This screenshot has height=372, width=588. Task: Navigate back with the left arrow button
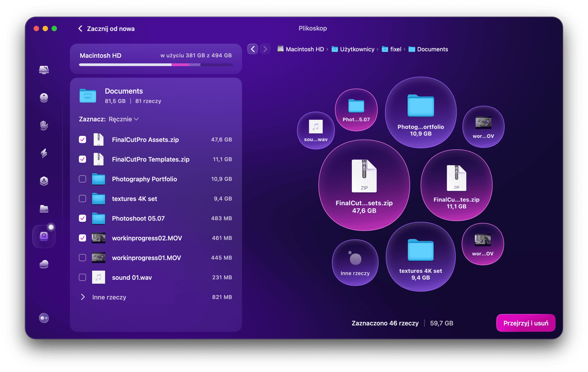point(252,49)
